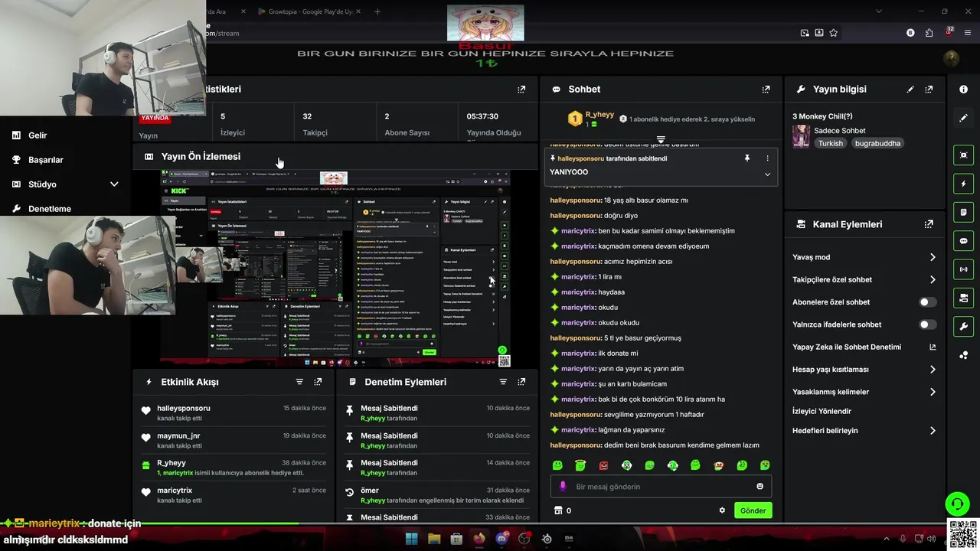Open filter options for Etkinlik Akışı
The image size is (980, 551).
(x=299, y=382)
